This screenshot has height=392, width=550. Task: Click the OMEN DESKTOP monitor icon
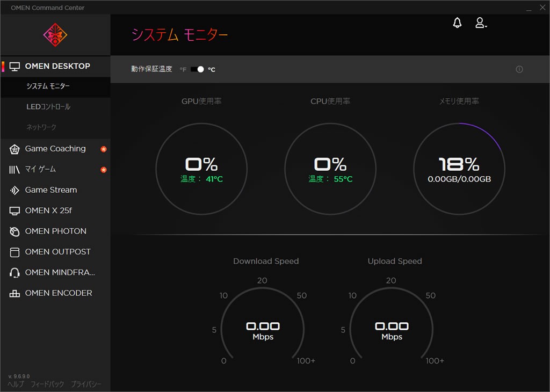pos(15,66)
